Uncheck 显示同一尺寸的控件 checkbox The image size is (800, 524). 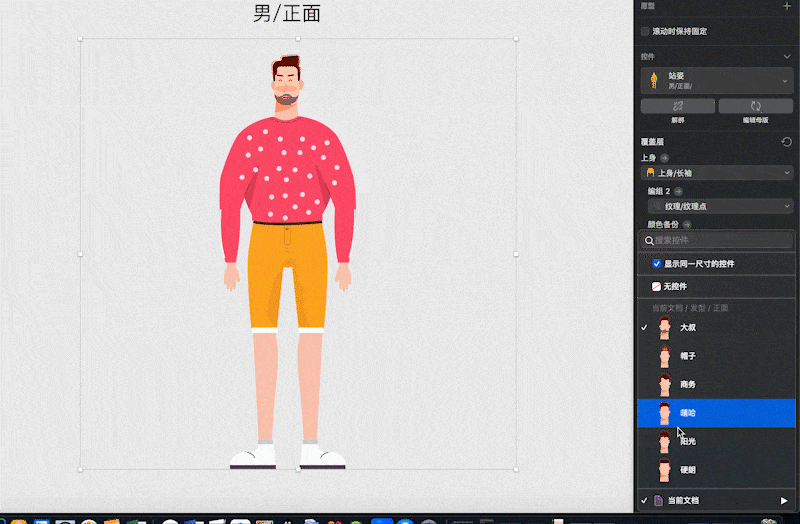click(x=657, y=264)
